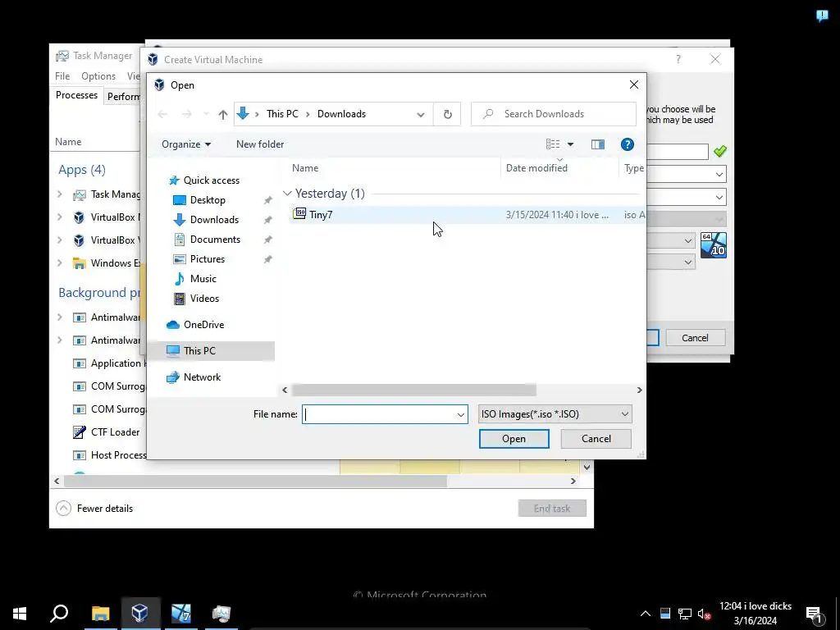Click VirtualBox icon on taskbar
This screenshot has width=840, height=630.
coord(140,614)
